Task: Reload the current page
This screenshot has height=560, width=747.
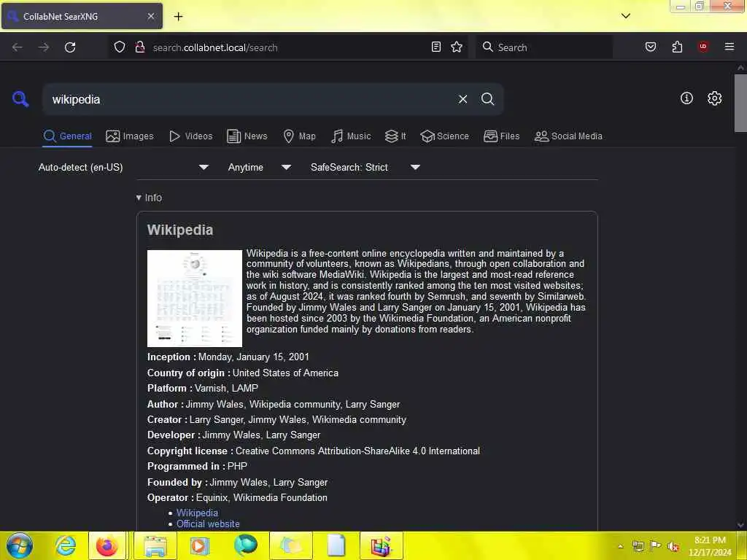Action: tap(70, 47)
